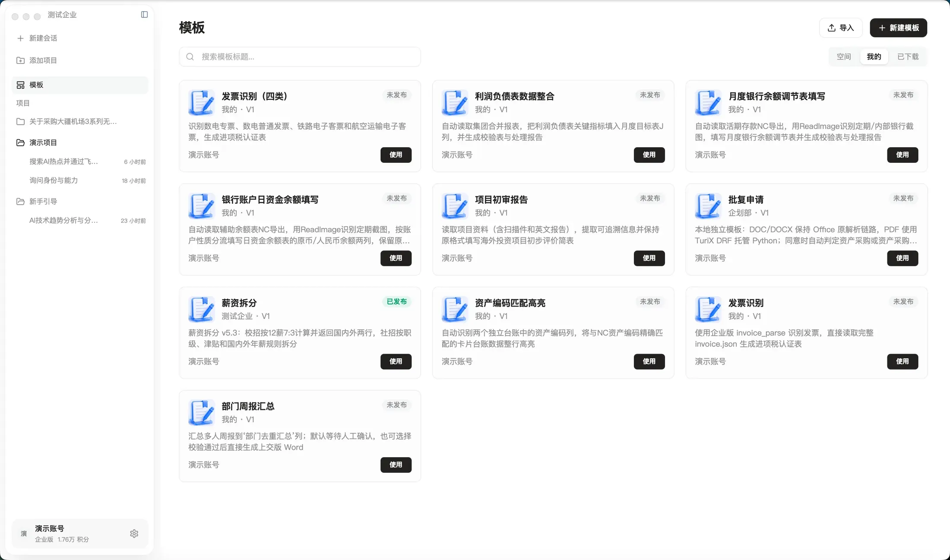950x560 pixels.
Task: Click 企业版 1.76万 积分 text
Action: point(62,540)
